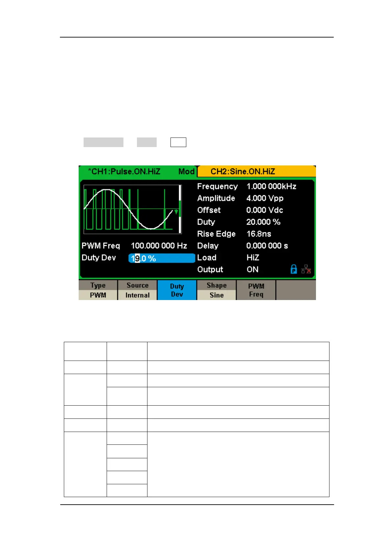Screen dimensions: 392x554
Task: Click the Delay value 0.000 000 s
Action: click(x=267, y=246)
